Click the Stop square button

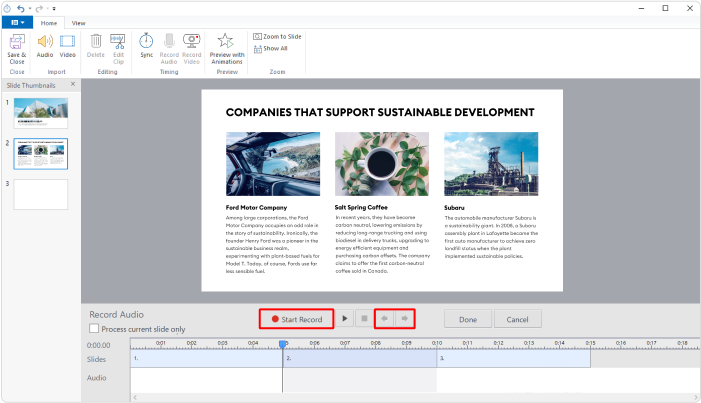[364, 318]
